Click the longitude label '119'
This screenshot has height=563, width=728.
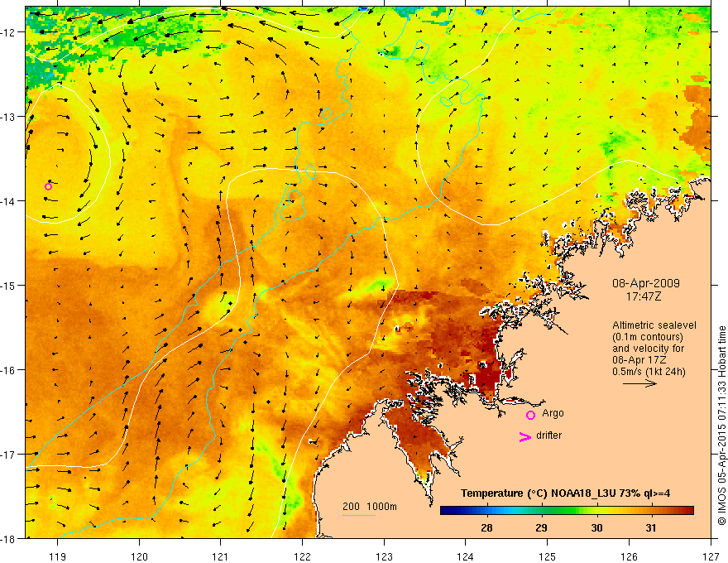pos(58,556)
